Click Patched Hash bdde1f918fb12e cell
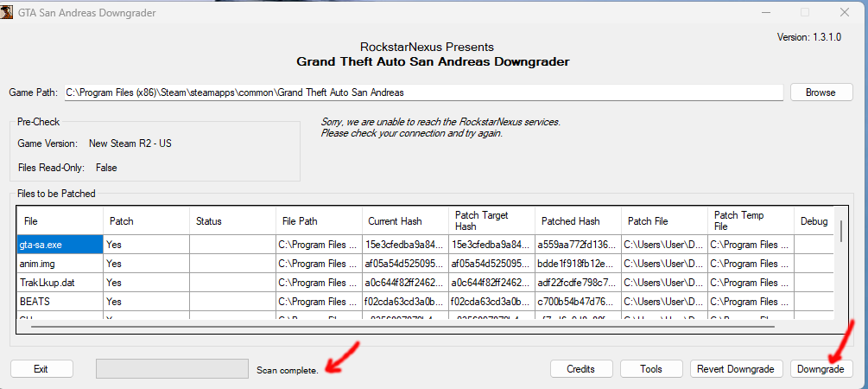868x389 pixels. 578,264
